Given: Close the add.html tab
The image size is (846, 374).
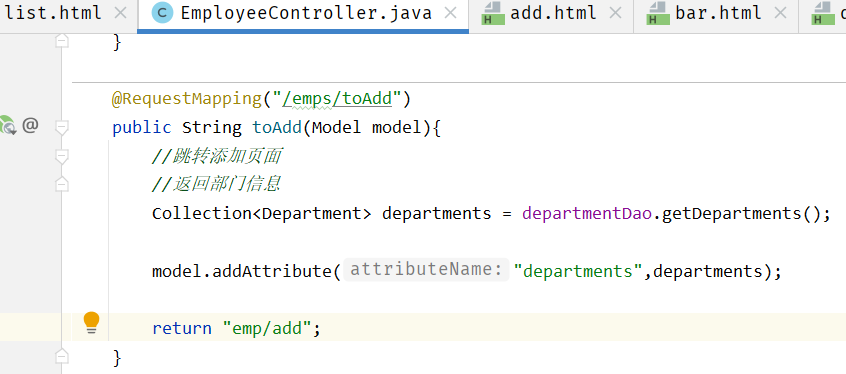Looking at the screenshot, I should coord(615,13).
